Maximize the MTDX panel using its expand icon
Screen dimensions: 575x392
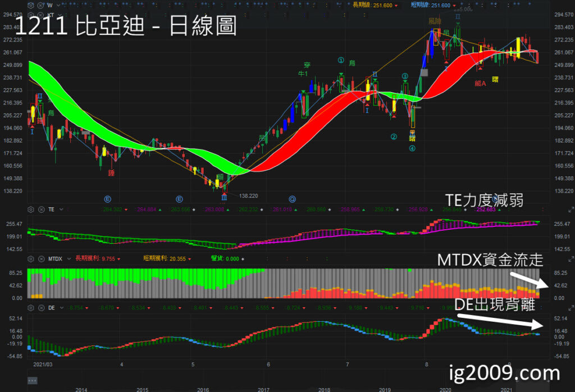pos(571,259)
